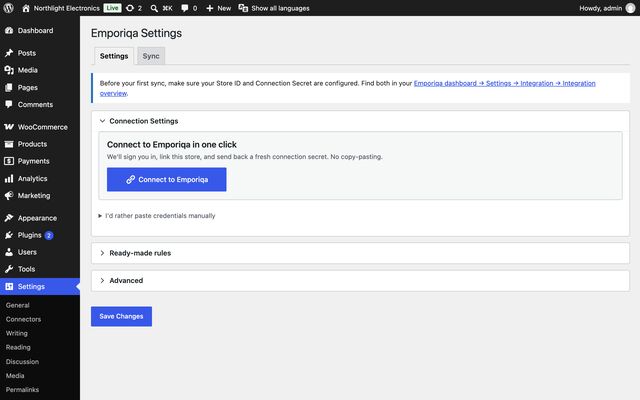Open the Permalinks submenu item
Viewport: 640px width, 400px height.
tap(22, 390)
